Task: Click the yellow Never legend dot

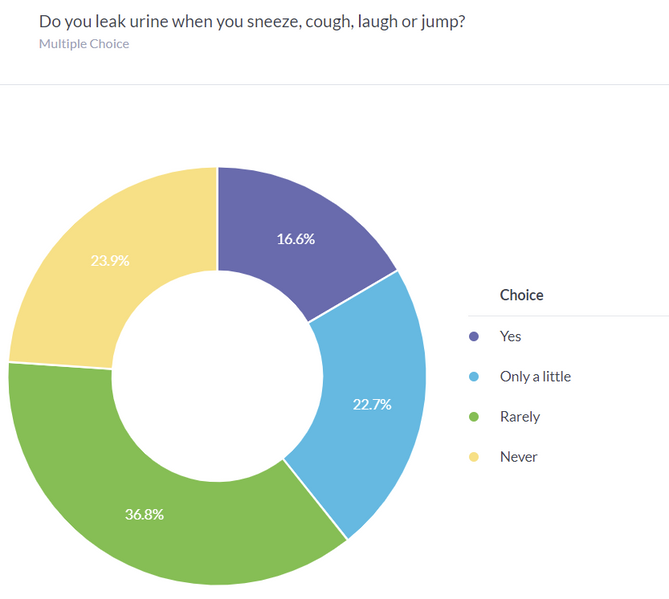Action: [x=474, y=457]
